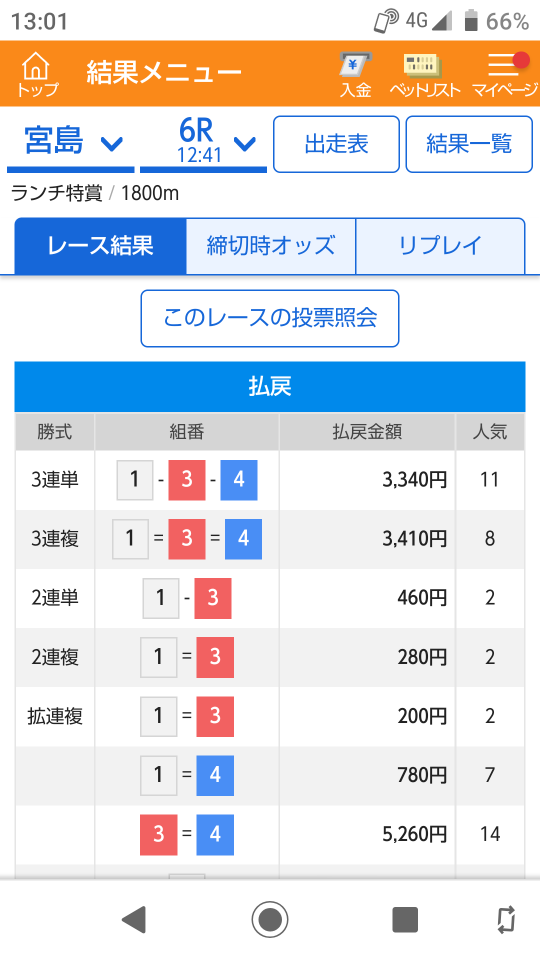Open the 出走表 button

click(336, 144)
